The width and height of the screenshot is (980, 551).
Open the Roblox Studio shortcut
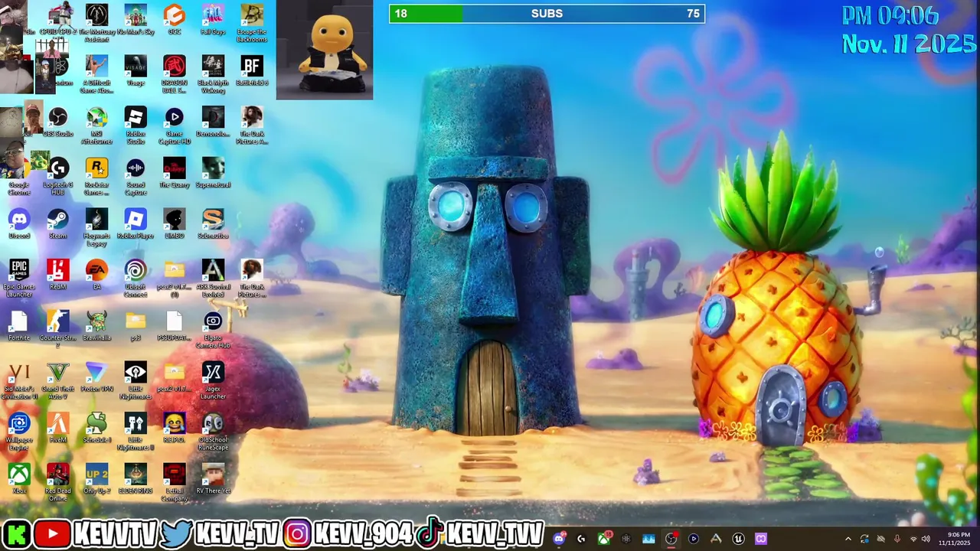tap(136, 126)
